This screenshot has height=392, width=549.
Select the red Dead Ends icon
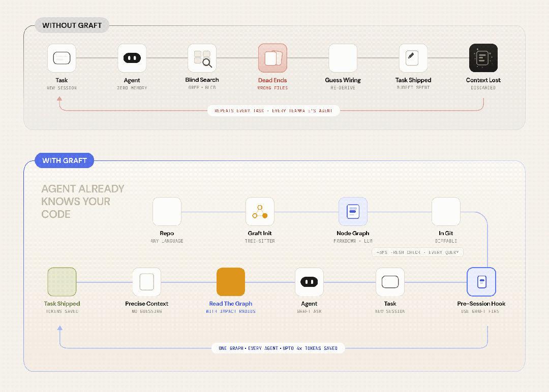pos(273,58)
